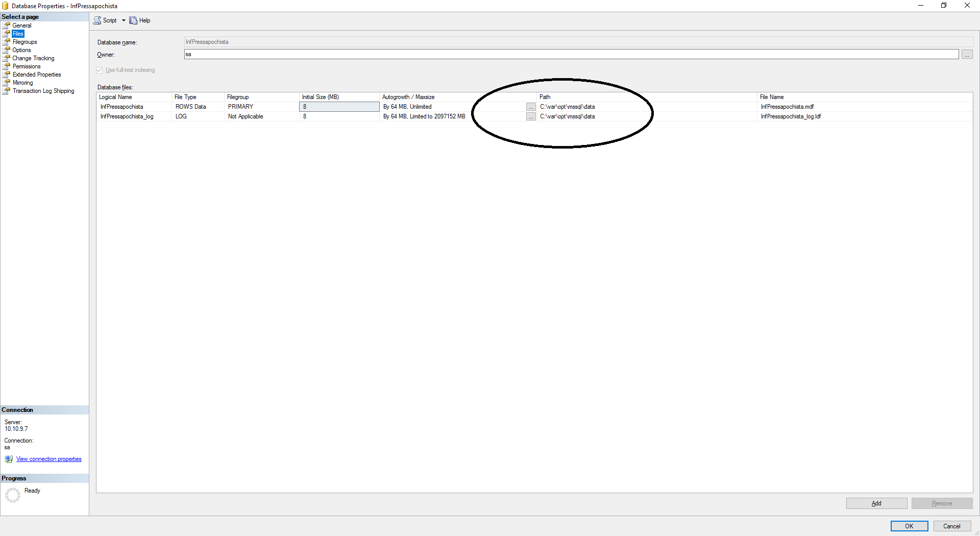This screenshot has height=536, width=980.
Task: Open the Transaction Log Shipping page
Action: click(43, 91)
